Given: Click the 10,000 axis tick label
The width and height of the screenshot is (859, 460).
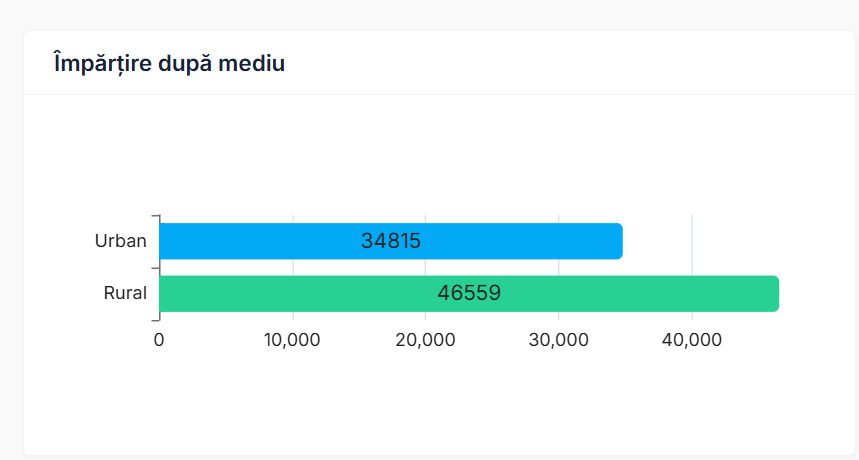Looking at the screenshot, I should coord(292,340).
